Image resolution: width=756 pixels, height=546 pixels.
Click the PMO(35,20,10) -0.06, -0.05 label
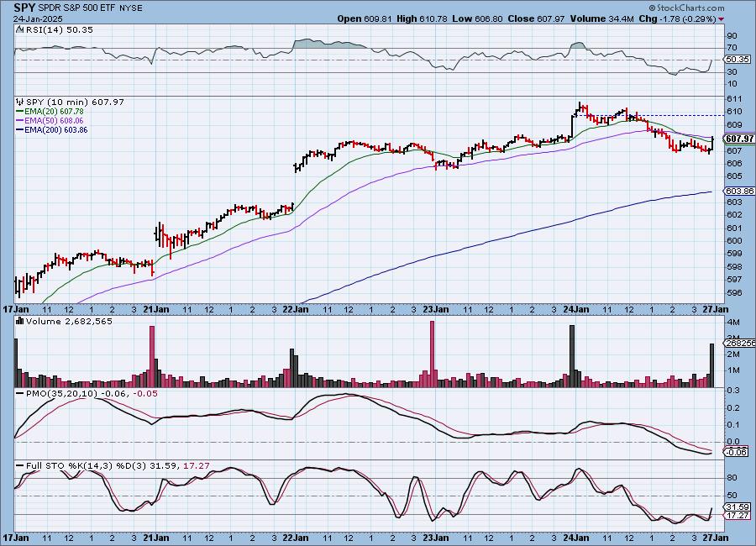92,394
